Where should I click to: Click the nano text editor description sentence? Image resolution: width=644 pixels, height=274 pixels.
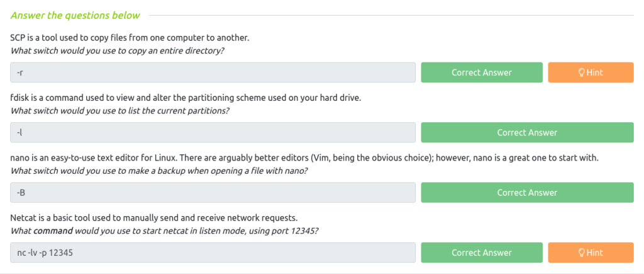tap(304, 158)
